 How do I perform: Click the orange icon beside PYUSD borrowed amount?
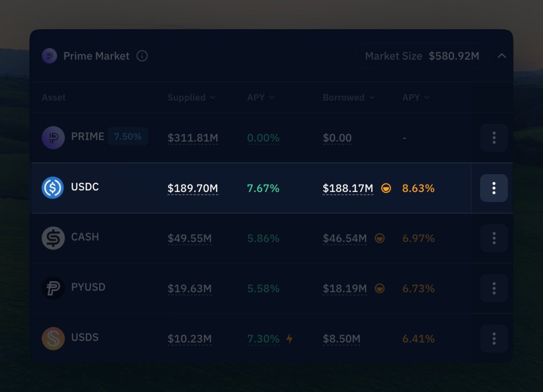tap(380, 288)
